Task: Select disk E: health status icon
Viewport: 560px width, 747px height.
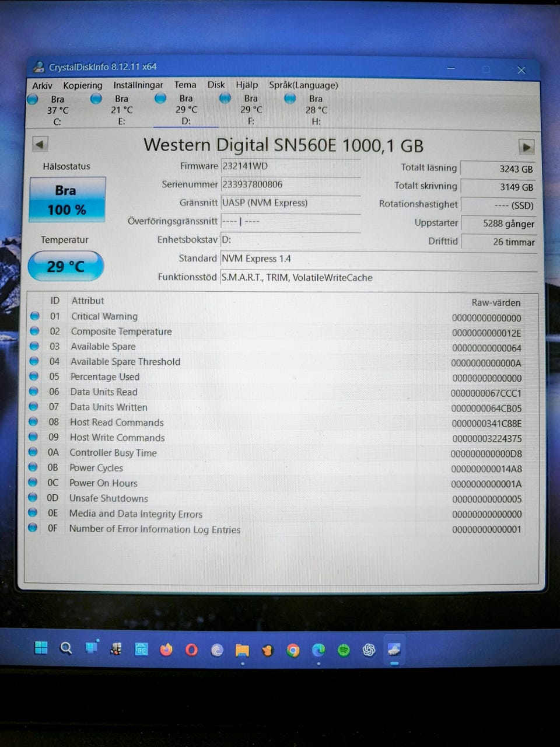Action: point(96,99)
